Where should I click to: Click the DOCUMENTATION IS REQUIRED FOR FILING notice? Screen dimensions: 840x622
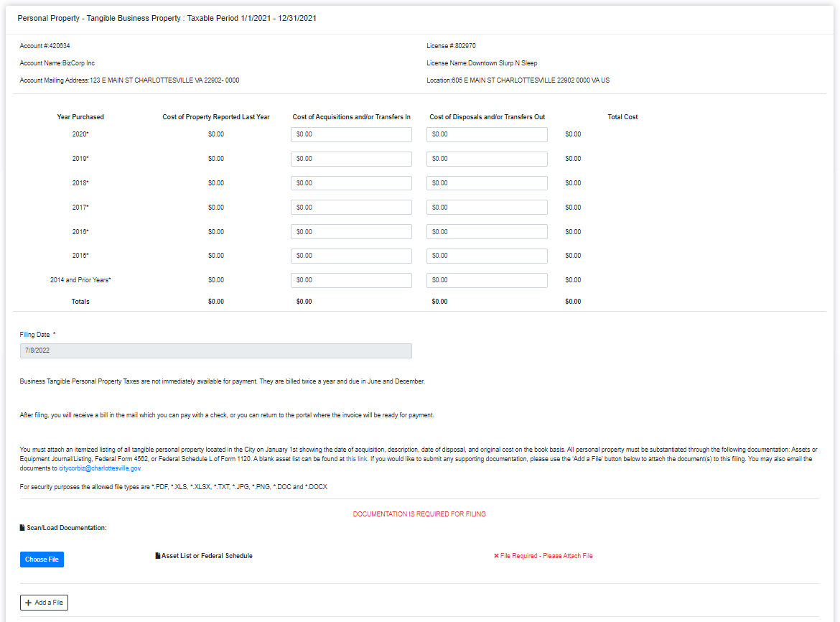point(419,514)
